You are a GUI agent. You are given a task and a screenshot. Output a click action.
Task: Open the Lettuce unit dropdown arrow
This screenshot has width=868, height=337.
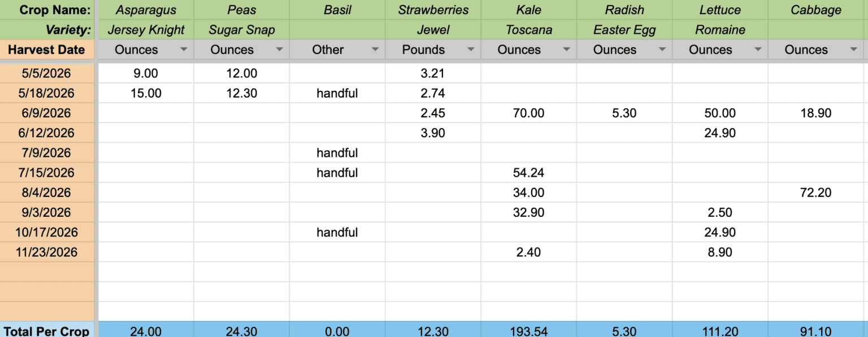pos(758,50)
